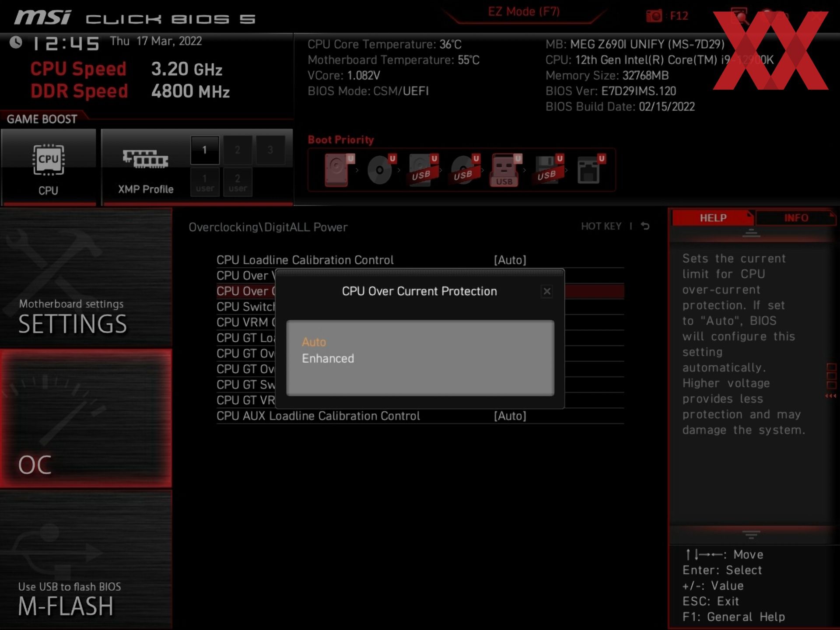Open CPU AUX Loadline Calibration Control Auto value
840x630 pixels.
click(510, 416)
